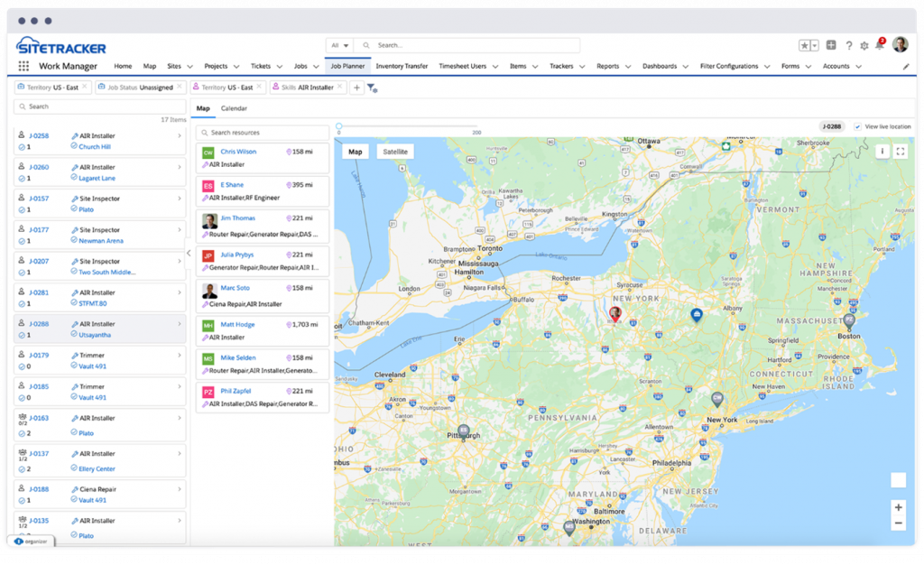Open Marc Soto resource link
Screen dimensions: 924x565
[x=236, y=288]
